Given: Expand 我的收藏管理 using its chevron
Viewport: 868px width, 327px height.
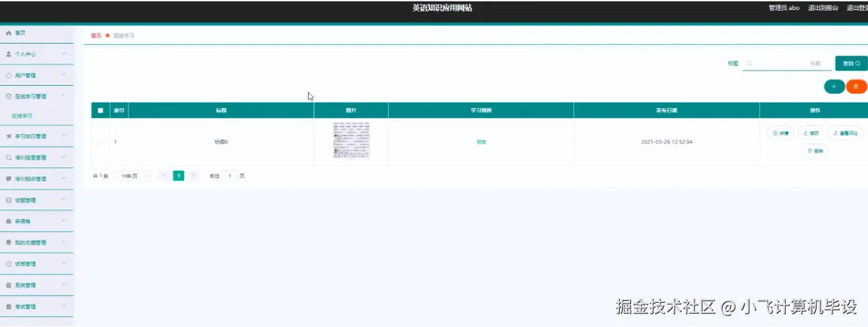Looking at the screenshot, I should (x=64, y=243).
